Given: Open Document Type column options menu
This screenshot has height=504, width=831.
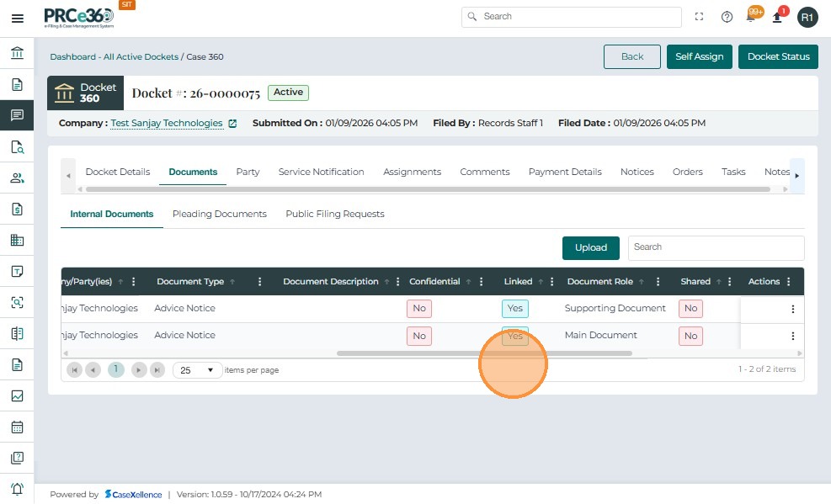Looking at the screenshot, I should 259,282.
